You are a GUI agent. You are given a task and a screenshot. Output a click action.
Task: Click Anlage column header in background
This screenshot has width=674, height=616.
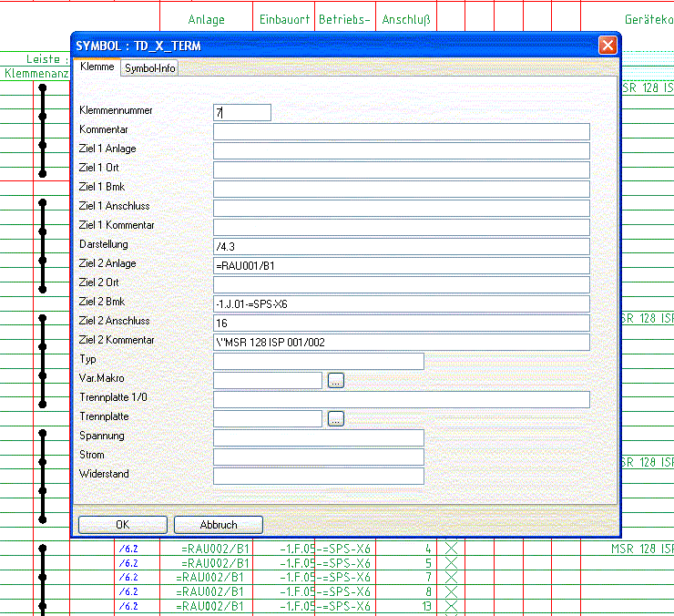coord(207,20)
